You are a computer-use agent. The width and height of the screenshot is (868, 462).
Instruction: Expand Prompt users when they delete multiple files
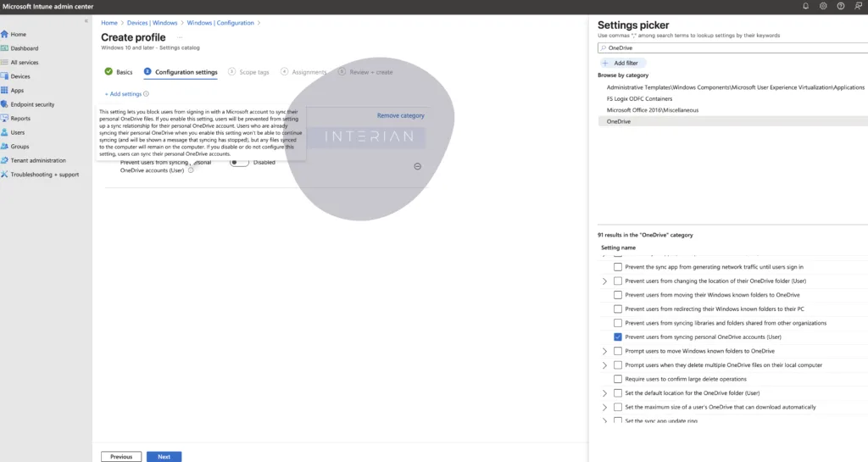pos(604,365)
